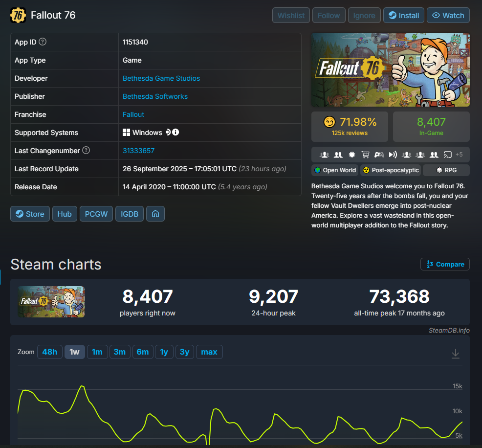Click the game controller feature icon
The image size is (482, 448).
[379, 155]
